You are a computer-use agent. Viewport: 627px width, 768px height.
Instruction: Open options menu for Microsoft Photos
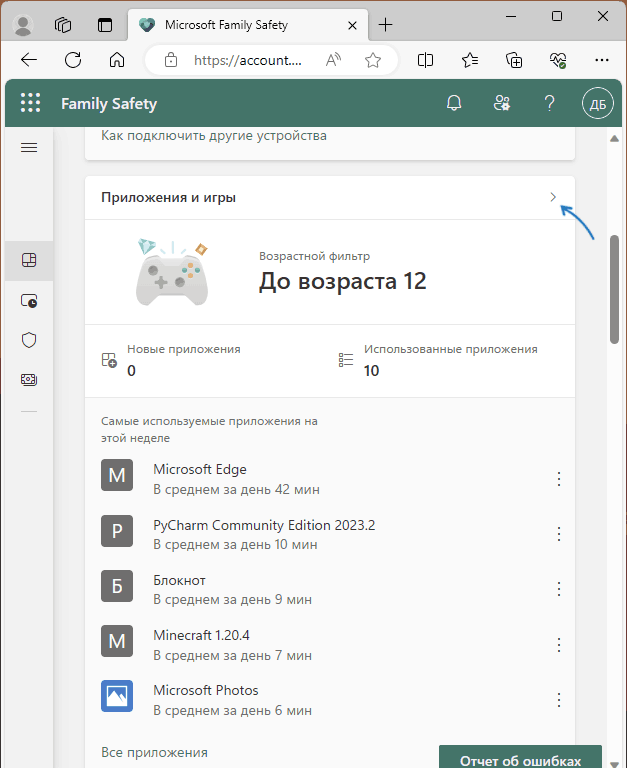point(558,699)
